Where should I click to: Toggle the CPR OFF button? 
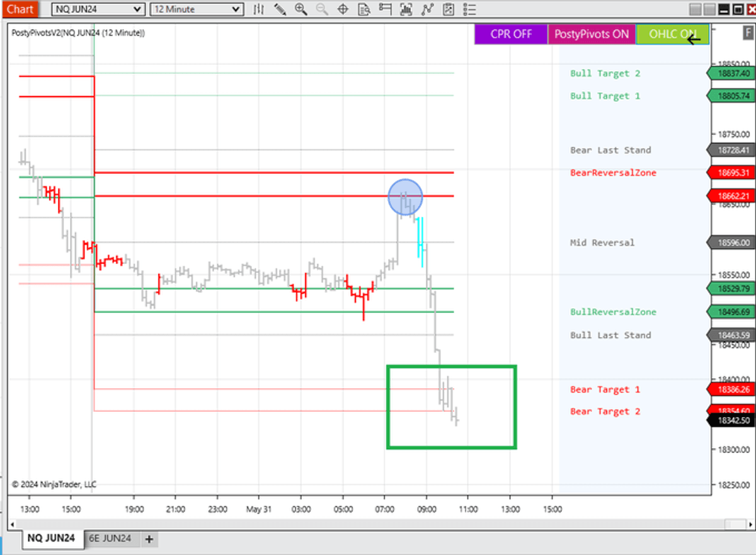click(x=511, y=34)
